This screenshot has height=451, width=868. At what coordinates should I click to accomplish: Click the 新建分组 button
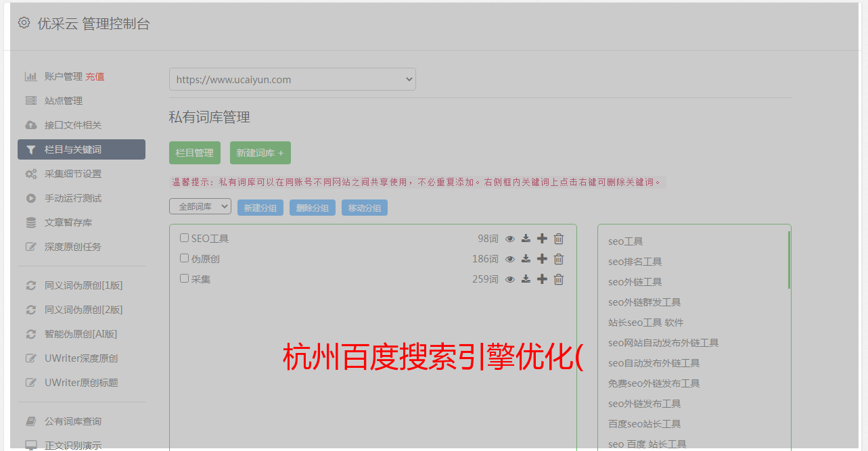pos(260,208)
